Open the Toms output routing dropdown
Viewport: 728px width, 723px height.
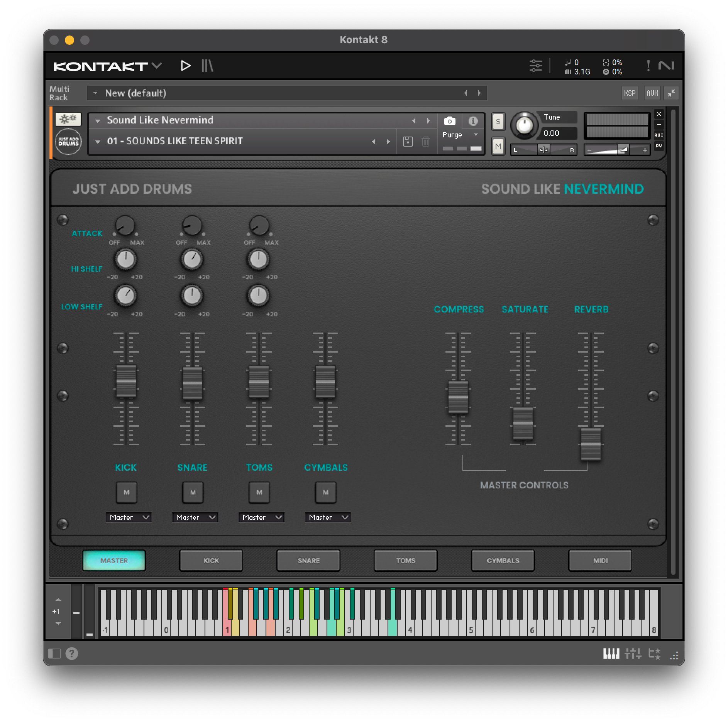[x=261, y=517]
